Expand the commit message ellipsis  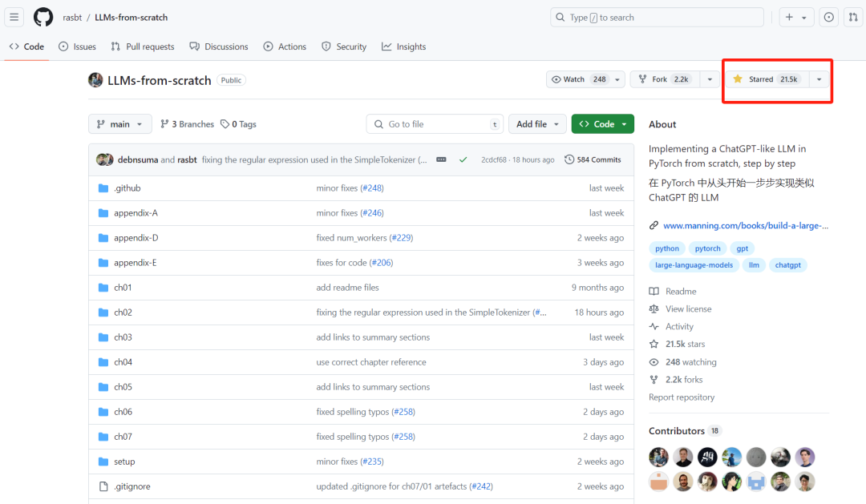pyautogui.click(x=441, y=159)
